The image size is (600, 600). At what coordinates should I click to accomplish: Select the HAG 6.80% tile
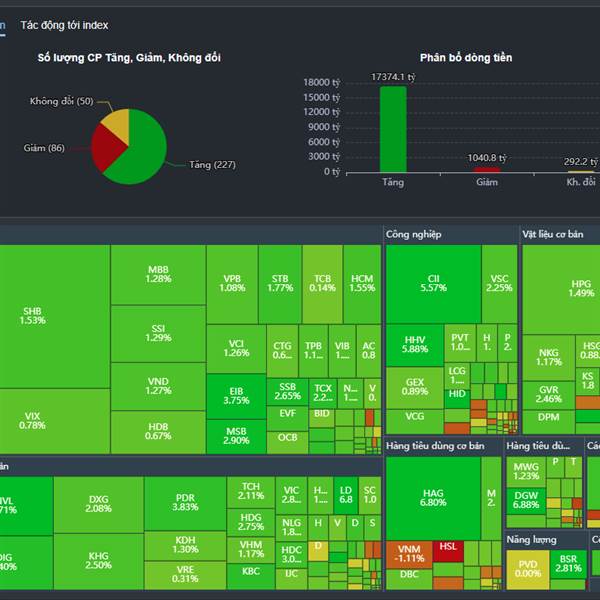[433, 498]
